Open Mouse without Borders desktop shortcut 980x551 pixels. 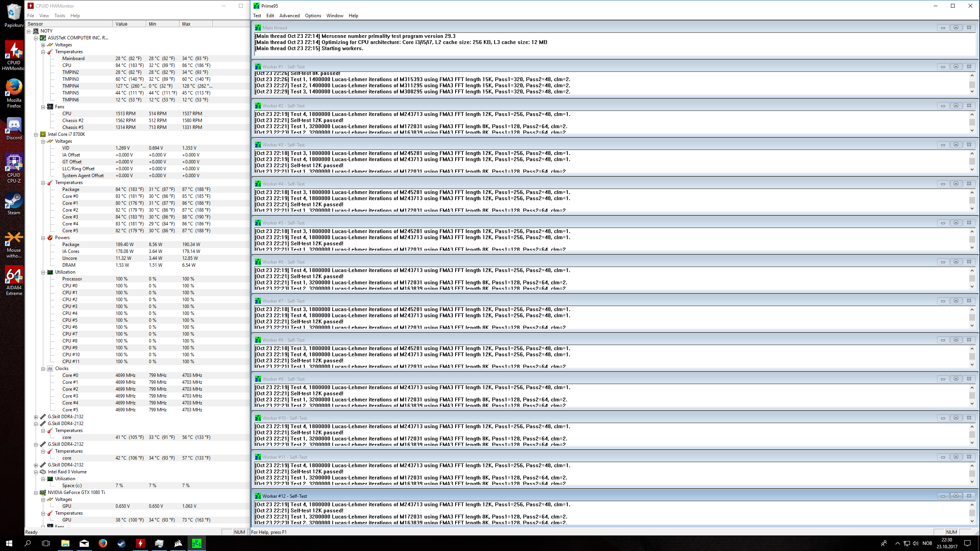[x=14, y=245]
